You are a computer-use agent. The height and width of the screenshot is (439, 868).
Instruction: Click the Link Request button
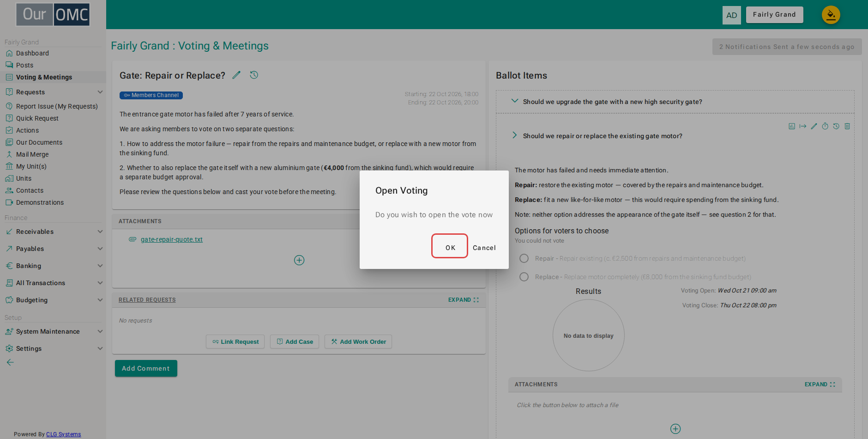pos(235,341)
